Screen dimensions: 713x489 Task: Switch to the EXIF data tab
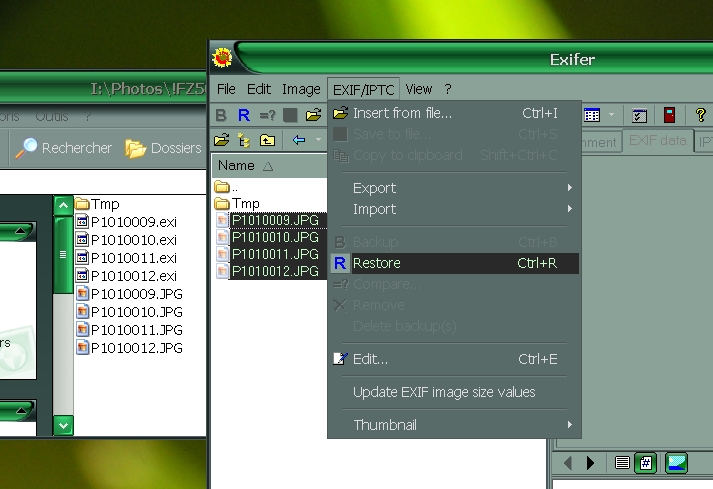click(x=657, y=141)
